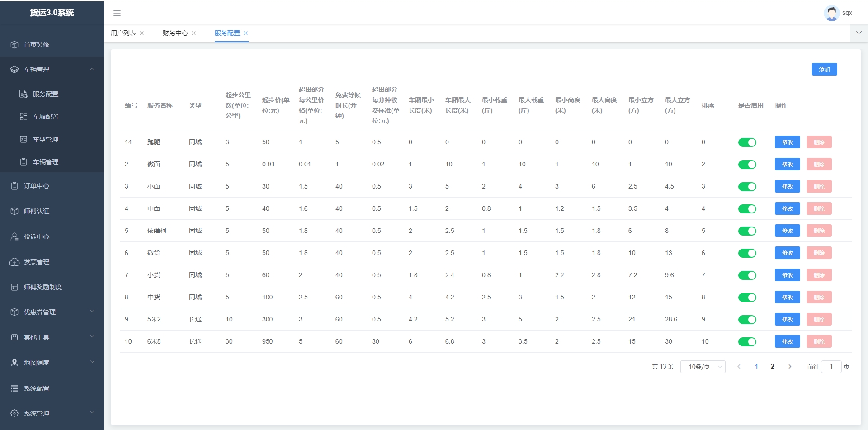Click 删除 for the 中货 row
Screen dimensions: 868x430
819,297
